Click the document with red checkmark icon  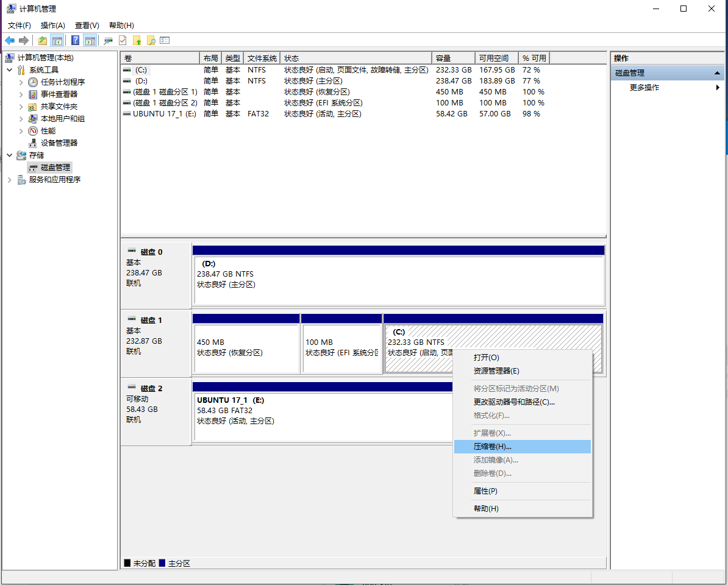click(x=123, y=41)
